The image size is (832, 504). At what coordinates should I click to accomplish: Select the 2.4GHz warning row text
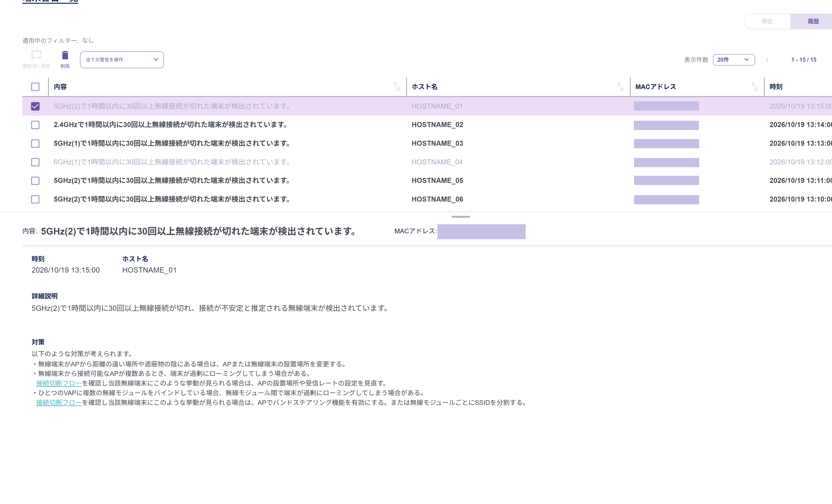(171, 125)
